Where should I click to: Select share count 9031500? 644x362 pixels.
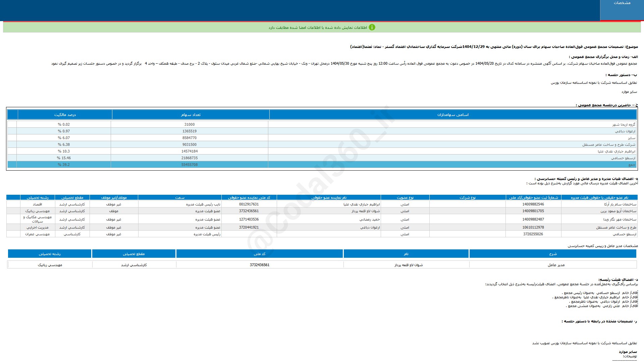click(x=190, y=144)
